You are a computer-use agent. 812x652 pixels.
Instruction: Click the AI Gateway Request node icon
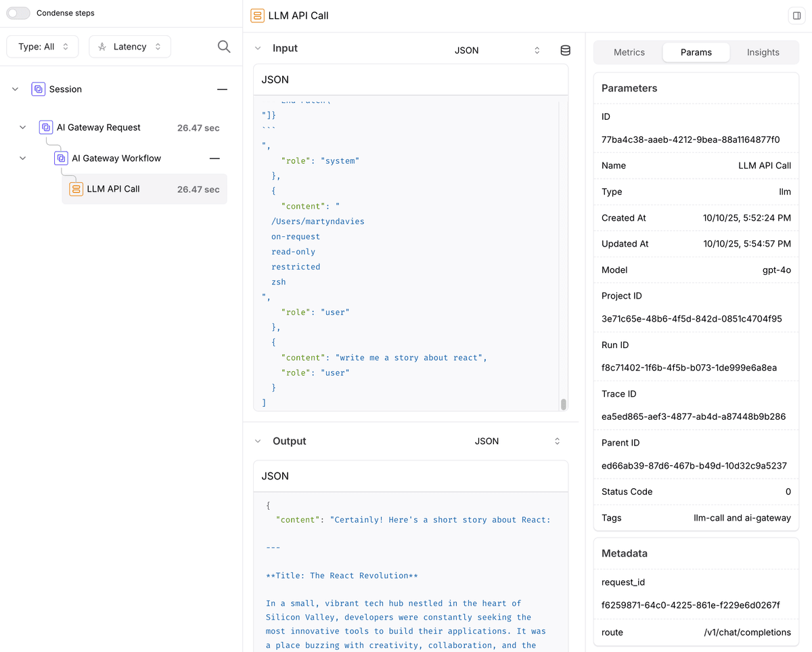coord(45,127)
